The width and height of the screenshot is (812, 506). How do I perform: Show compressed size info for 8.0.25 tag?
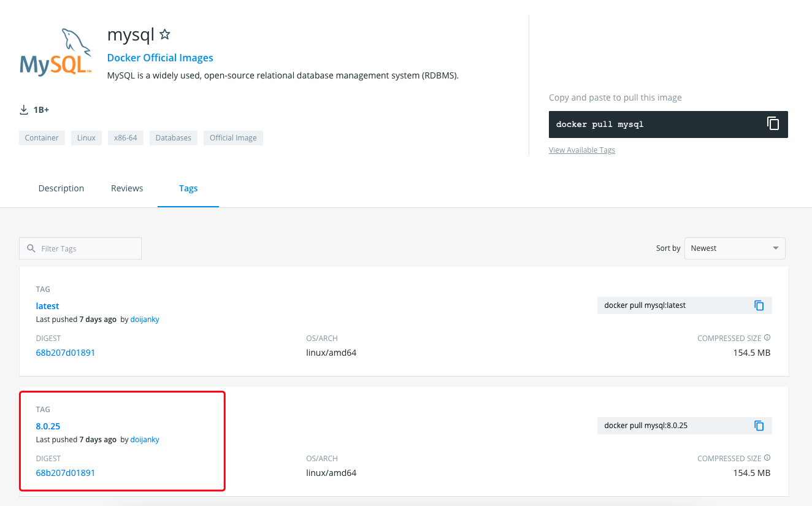coord(767,458)
